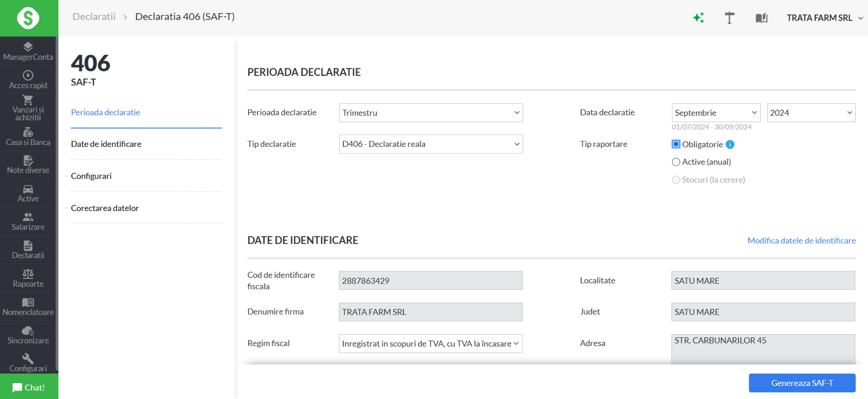Open the Note diverse module
The width and height of the screenshot is (868, 399).
pos(28,165)
